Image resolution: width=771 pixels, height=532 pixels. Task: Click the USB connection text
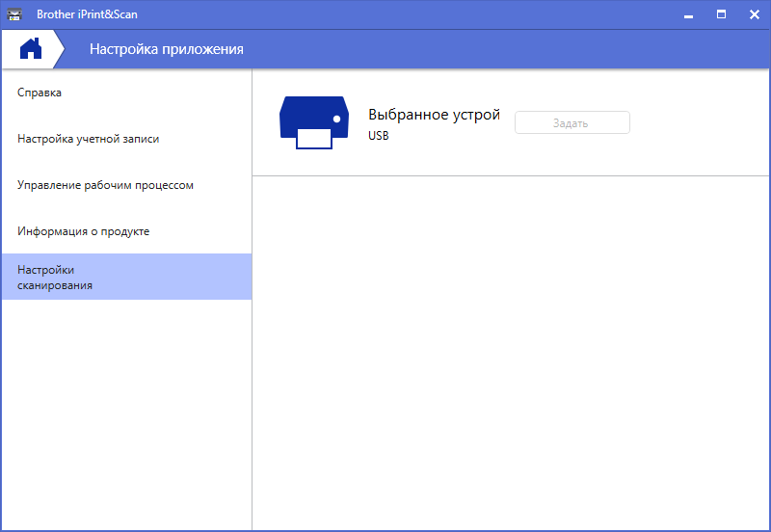(x=379, y=136)
